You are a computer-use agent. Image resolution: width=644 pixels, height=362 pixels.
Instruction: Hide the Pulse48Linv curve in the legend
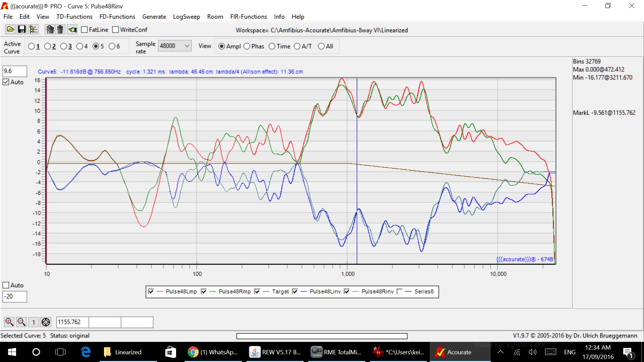coord(295,292)
